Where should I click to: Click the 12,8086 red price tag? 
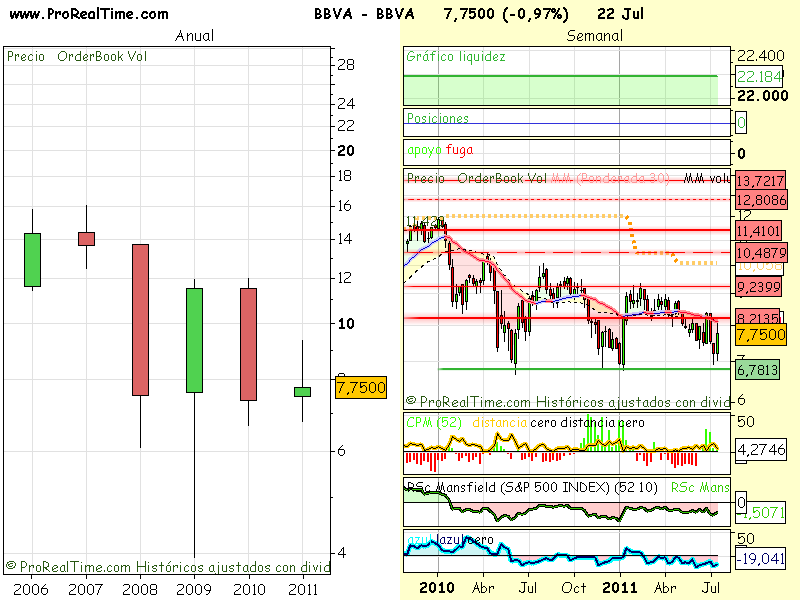pyautogui.click(x=761, y=199)
